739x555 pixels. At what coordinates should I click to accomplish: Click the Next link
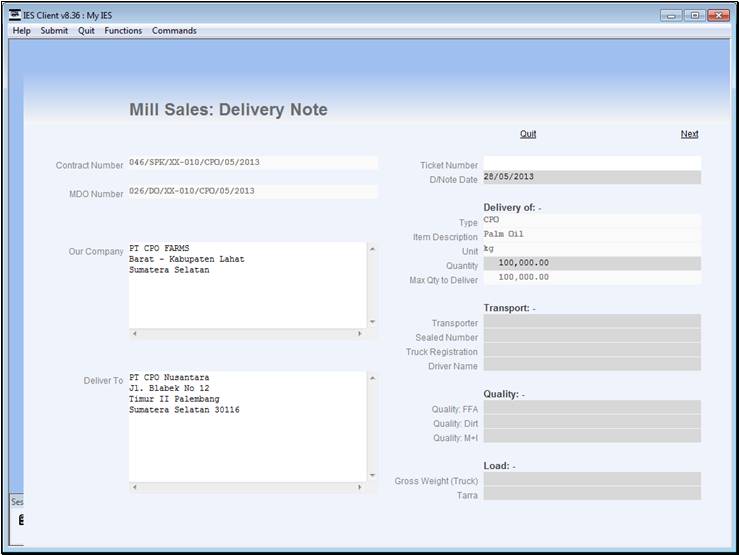689,134
